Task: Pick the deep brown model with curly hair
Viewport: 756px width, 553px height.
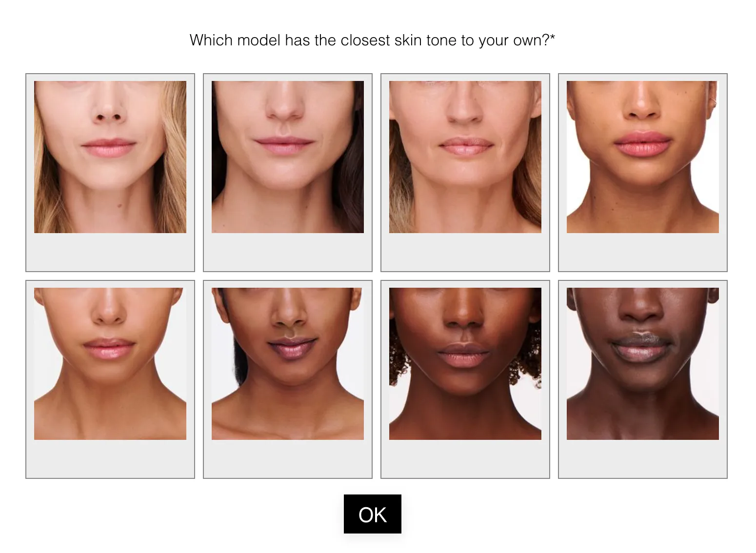Action: coord(465,364)
